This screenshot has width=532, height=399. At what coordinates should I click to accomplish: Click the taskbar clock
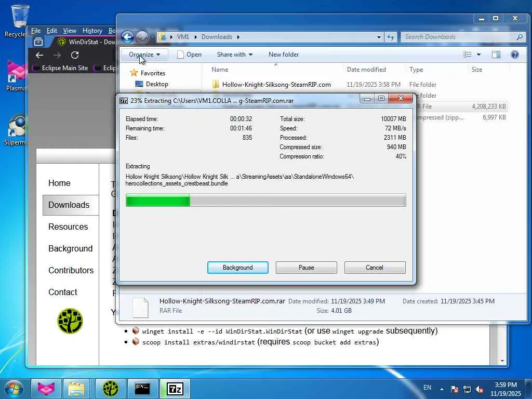506,389
